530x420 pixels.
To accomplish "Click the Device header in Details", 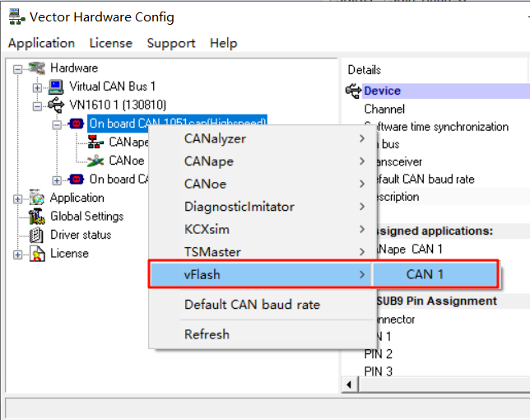I will click(446, 91).
